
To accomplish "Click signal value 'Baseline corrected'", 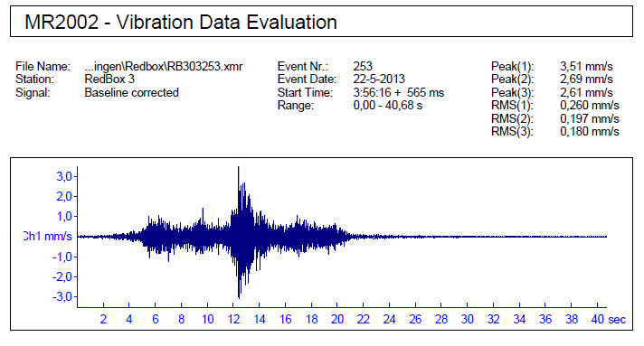I will (131, 92).
